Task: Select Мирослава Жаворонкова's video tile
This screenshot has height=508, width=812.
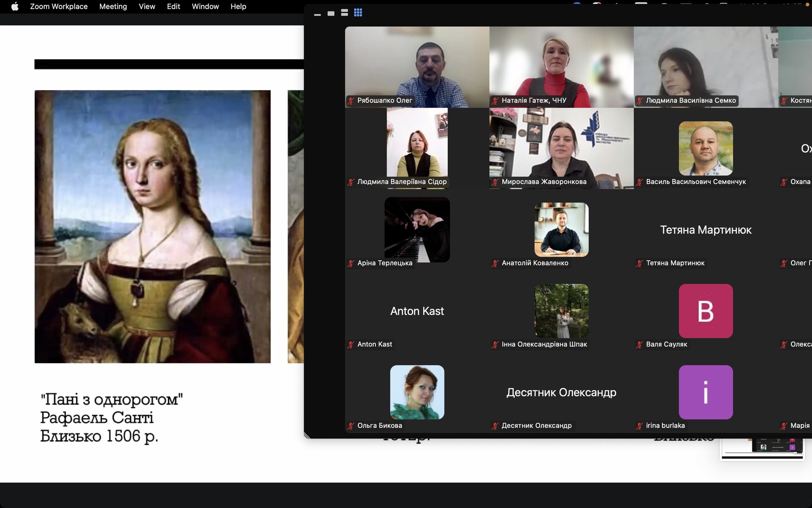Action: (561, 148)
